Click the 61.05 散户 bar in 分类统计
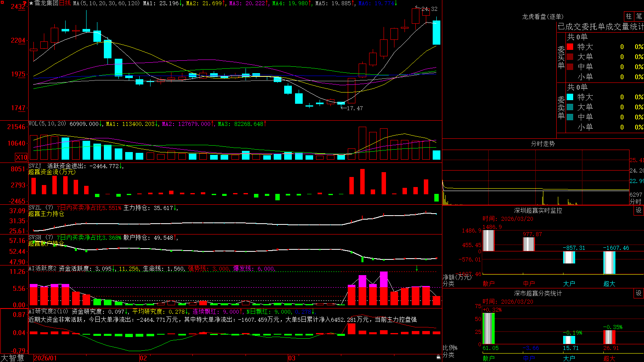The height and width of the screenshot is (362, 644). pyautogui.click(x=488, y=328)
